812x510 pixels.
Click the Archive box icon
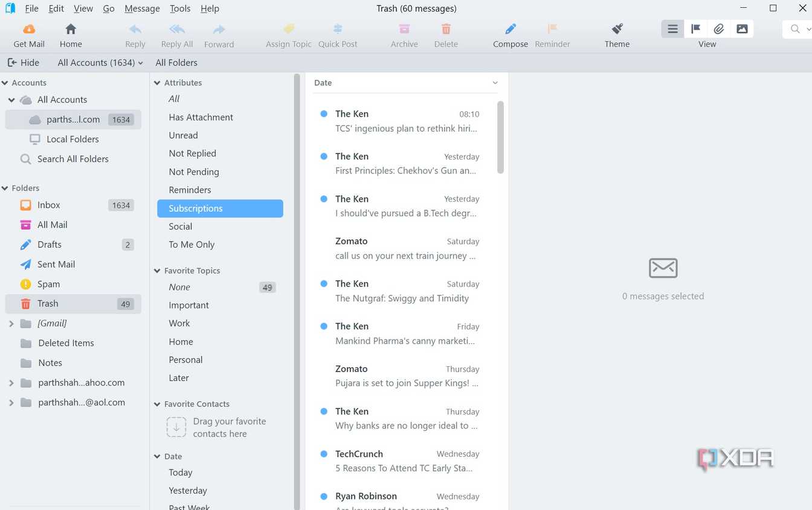tap(404, 29)
